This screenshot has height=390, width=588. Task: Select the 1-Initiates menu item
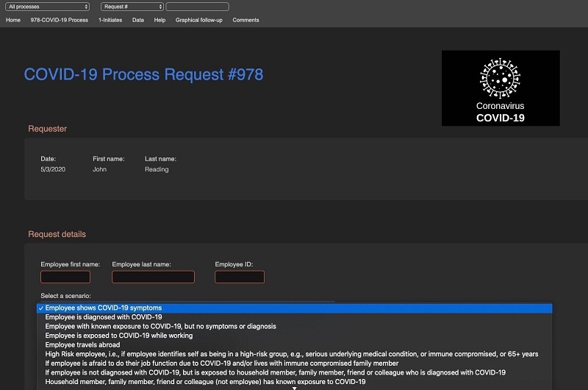pos(110,20)
